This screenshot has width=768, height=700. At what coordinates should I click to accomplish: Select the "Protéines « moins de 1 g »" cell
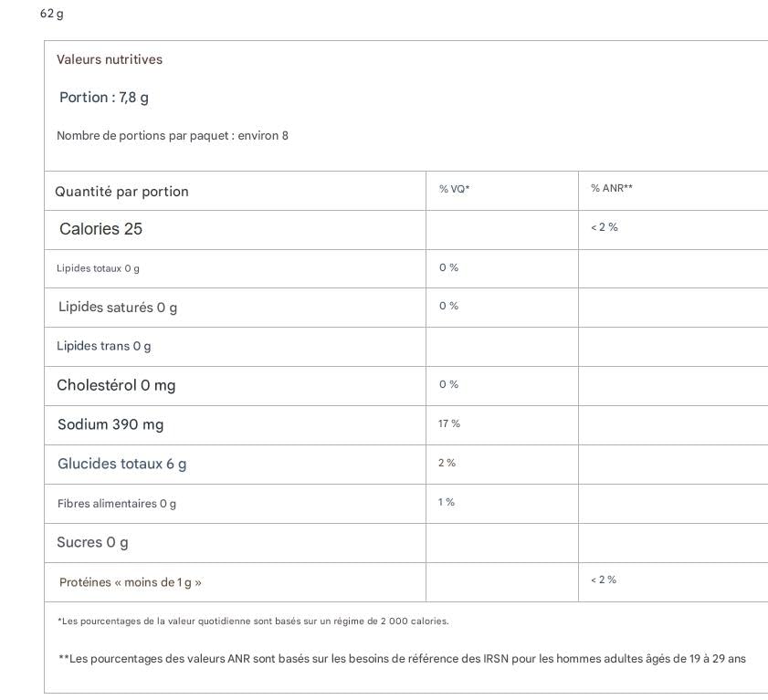(131, 582)
